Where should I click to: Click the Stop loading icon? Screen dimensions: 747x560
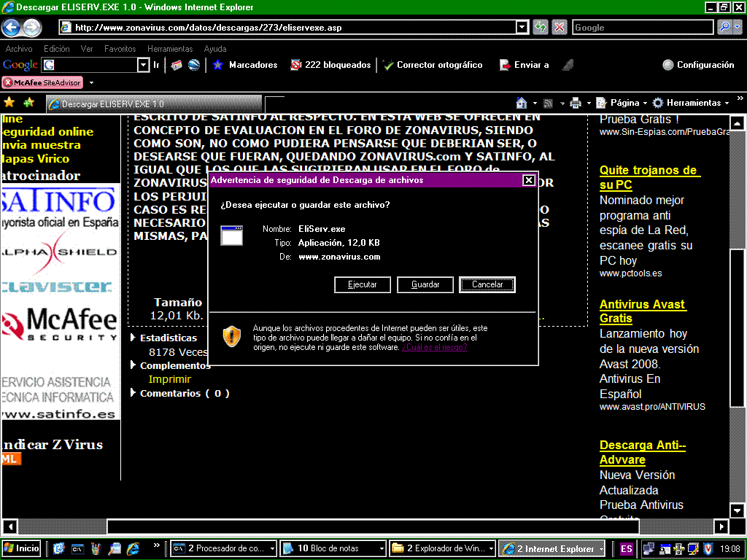click(x=560, y=28)
